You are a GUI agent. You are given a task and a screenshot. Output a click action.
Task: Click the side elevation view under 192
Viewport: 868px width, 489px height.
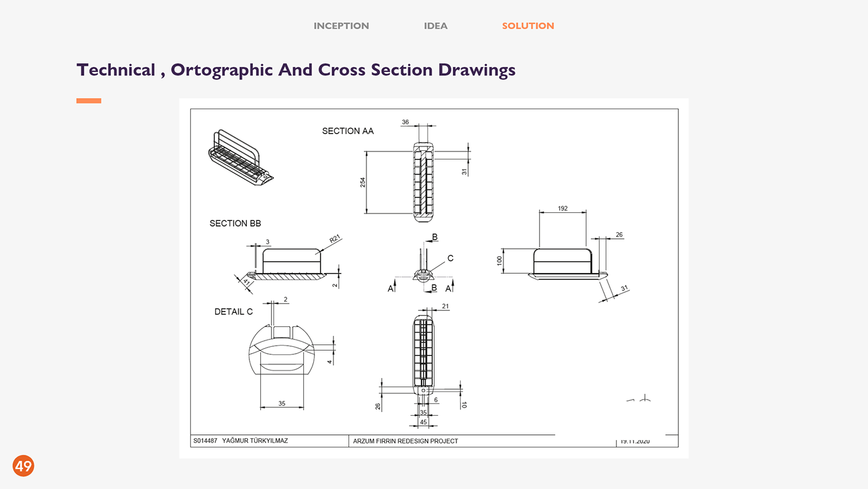pos(567,264)
